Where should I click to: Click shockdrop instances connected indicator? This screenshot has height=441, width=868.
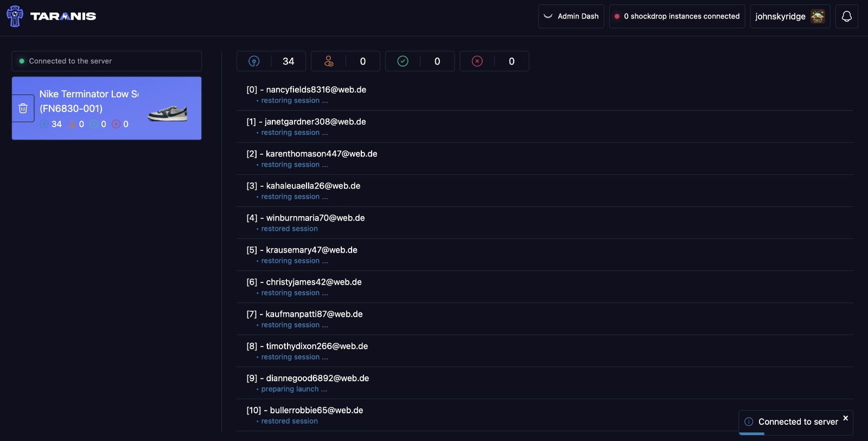676,16
